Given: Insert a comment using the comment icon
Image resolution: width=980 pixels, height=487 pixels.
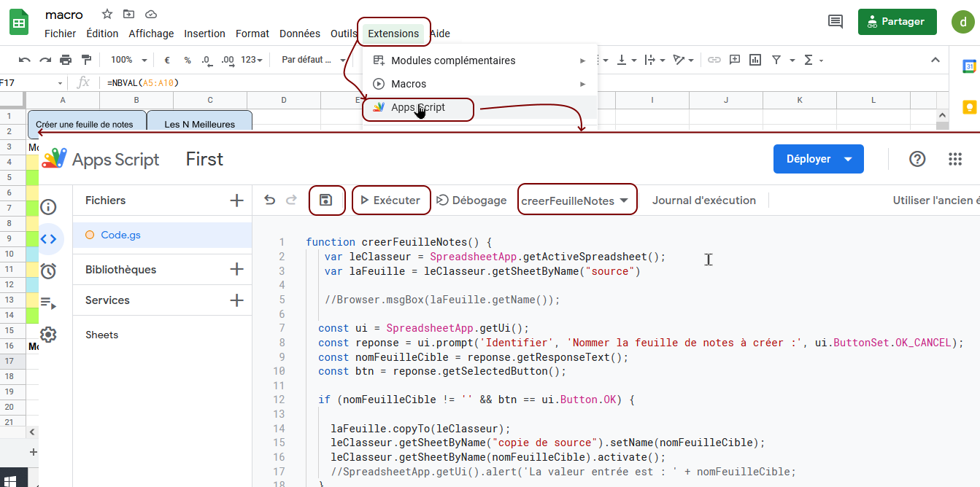Looking at the screenshot, I should point(735,60).
